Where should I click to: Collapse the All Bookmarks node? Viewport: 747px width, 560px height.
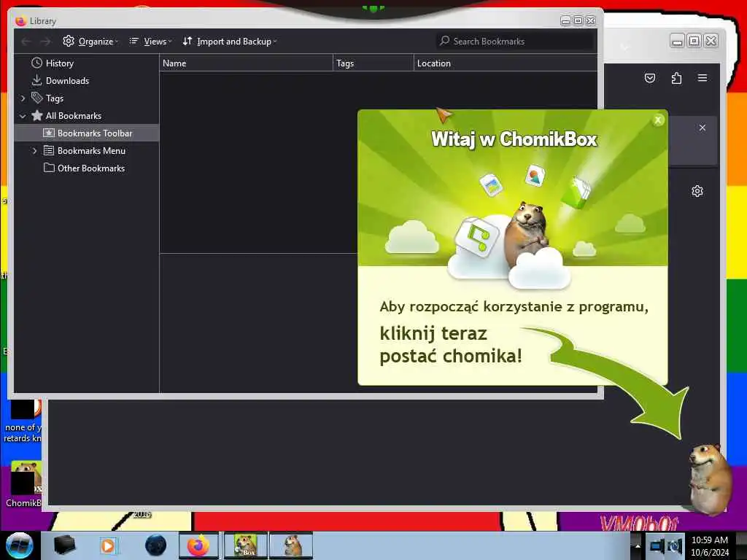pyautogui.click(x=23, y=116)
